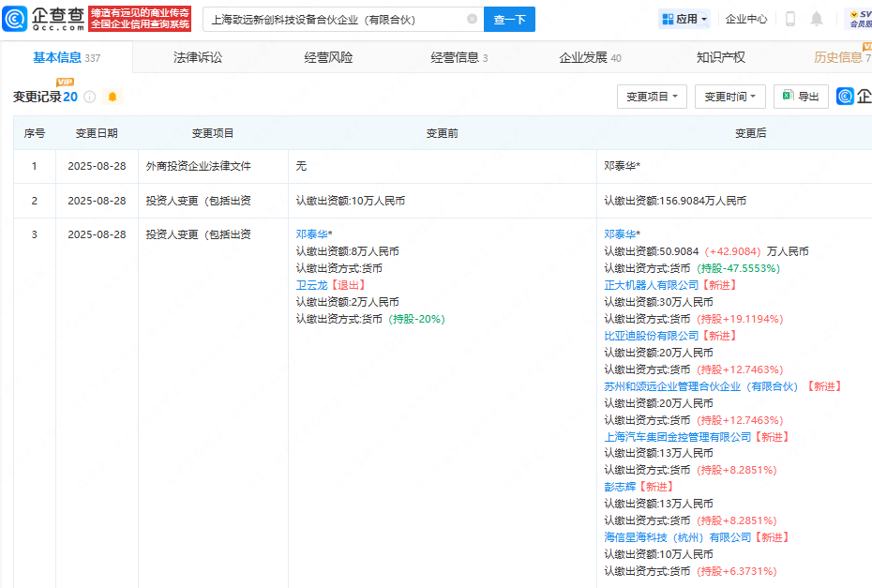Click 认缴出资额:8万人民币 text

(x=348, y=251)
